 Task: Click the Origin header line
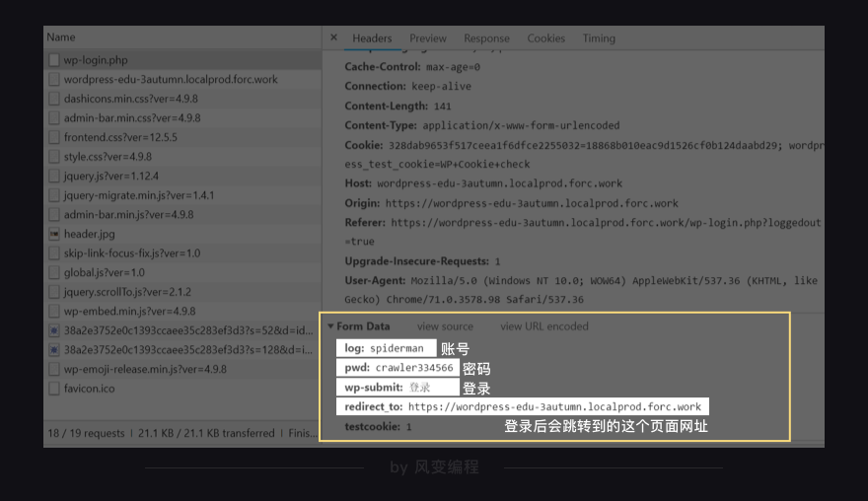coord(511,203)
